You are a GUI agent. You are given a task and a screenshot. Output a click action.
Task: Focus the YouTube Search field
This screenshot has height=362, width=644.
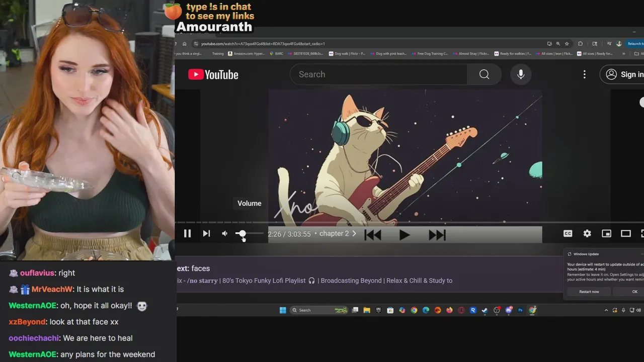[378, 74]
